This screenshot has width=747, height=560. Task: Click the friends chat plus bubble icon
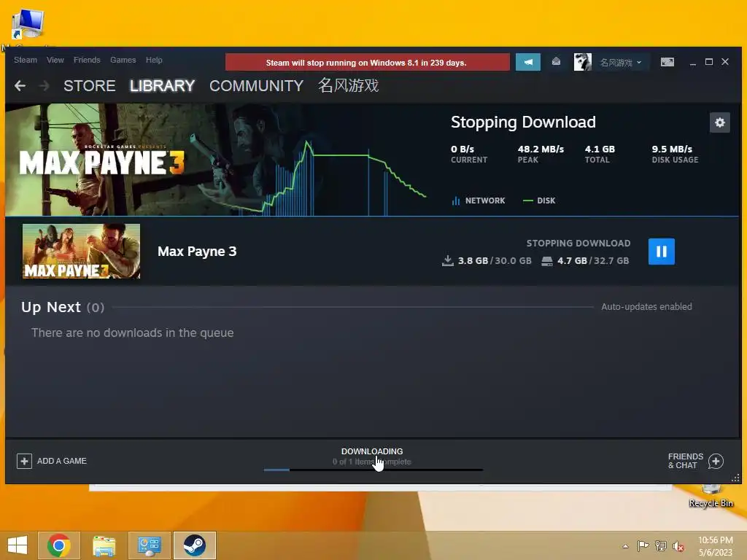[x=716, y=461]
